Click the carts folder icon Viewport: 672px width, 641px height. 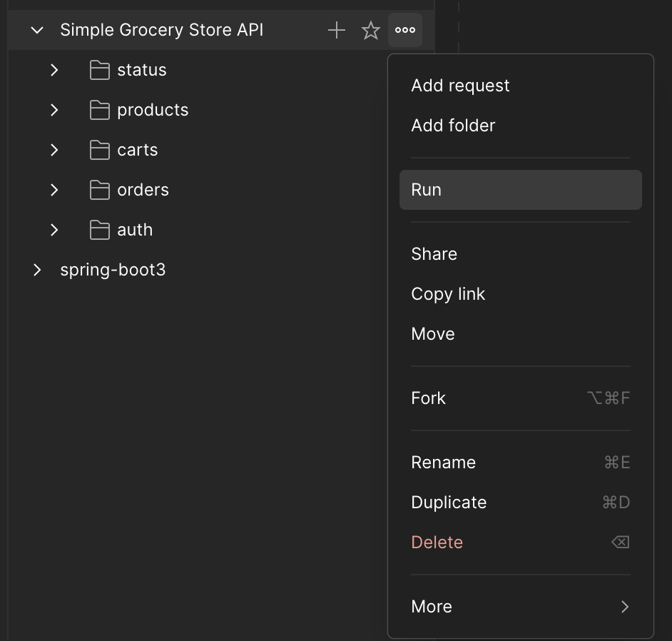coord(99,150)
